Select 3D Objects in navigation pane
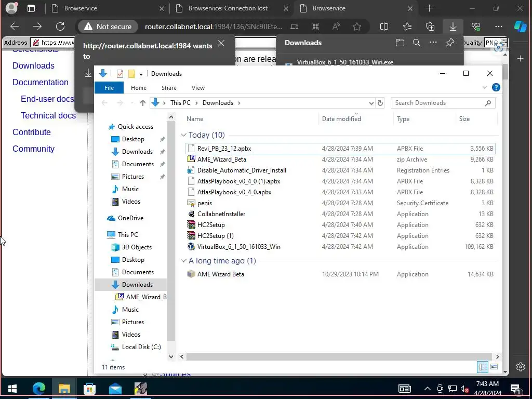Screen dimensions: 532x399 [131, 247]
